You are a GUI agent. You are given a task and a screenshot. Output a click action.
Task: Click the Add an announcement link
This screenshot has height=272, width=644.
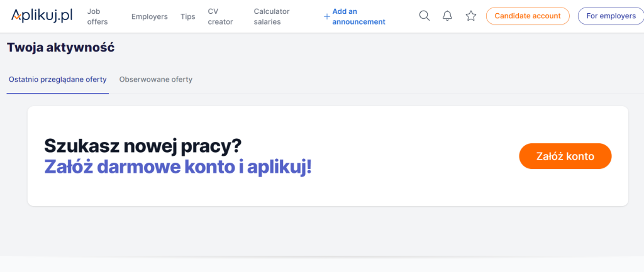tap(358, 16)
